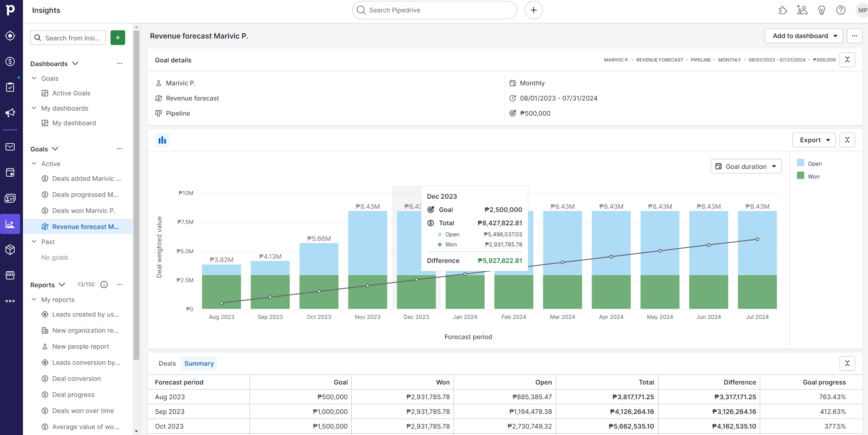Open Deals added Marivic goal
Viewport: 868px width, 435px height.
(x=87, y=178)
